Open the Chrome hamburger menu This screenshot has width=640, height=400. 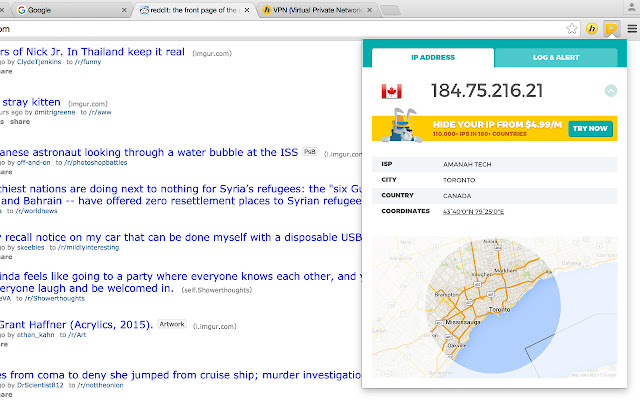[632, 29]
